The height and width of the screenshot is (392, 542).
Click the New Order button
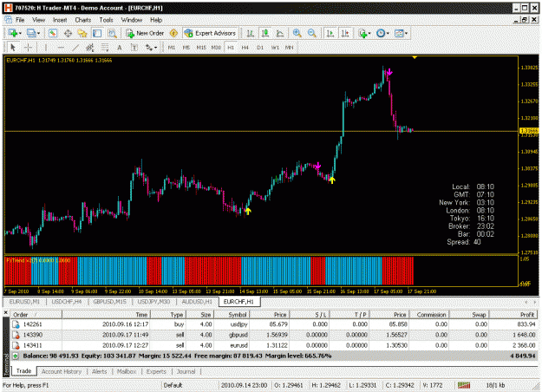tap(145, 33)
